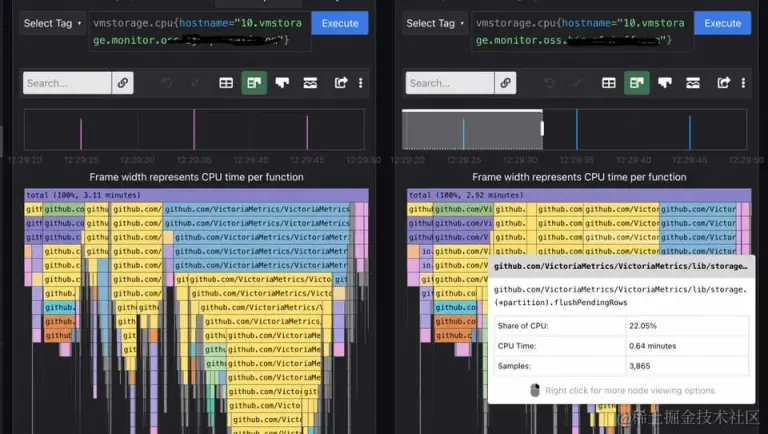Click 'Right click for more node viewing options' hint
Viewport: 768px width, 434px height.
630,390
